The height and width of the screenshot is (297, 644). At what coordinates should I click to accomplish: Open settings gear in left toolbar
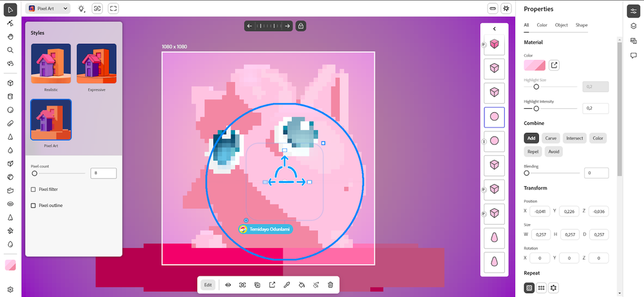click(10, 289)
